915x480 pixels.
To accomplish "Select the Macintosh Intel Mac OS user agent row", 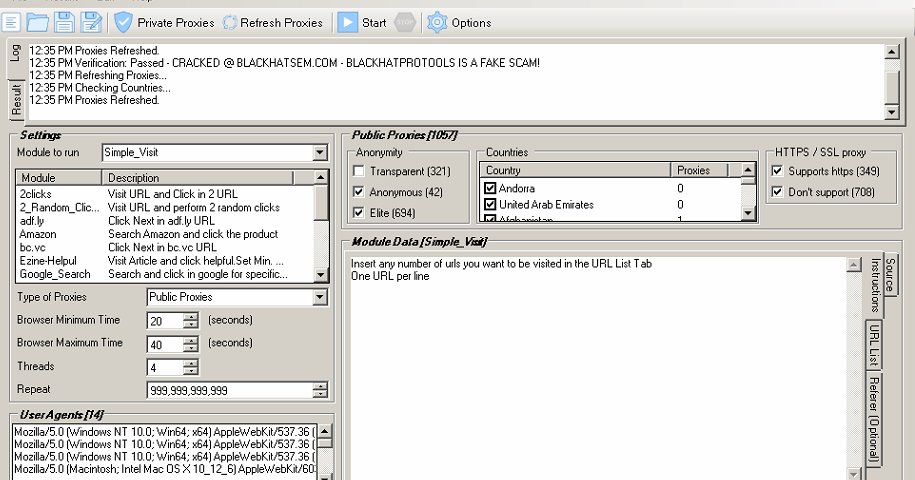I will (x=165, y=469).
